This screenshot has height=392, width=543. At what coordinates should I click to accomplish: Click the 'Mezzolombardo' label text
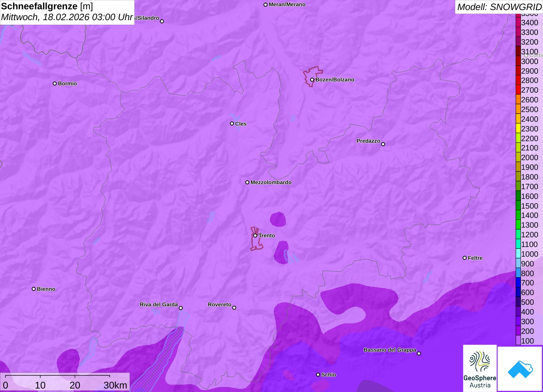[271, 182]
